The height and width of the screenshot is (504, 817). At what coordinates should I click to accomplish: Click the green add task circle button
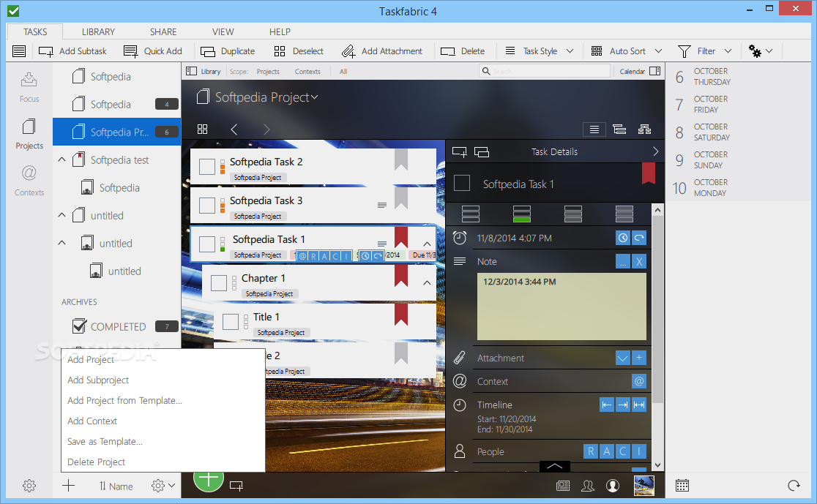(209, 479)
